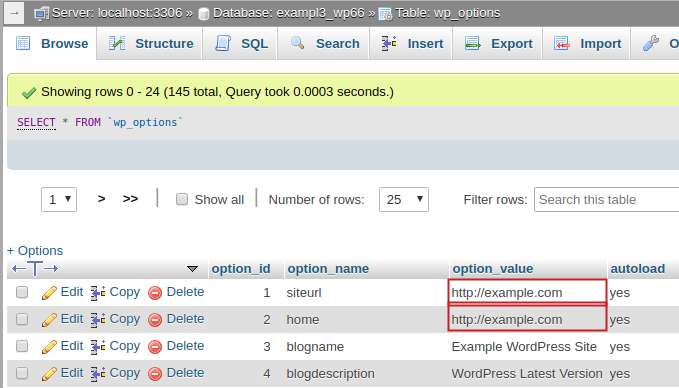
Task: Click the collapse navigation arrow button
Action: [x=14, y=13]
